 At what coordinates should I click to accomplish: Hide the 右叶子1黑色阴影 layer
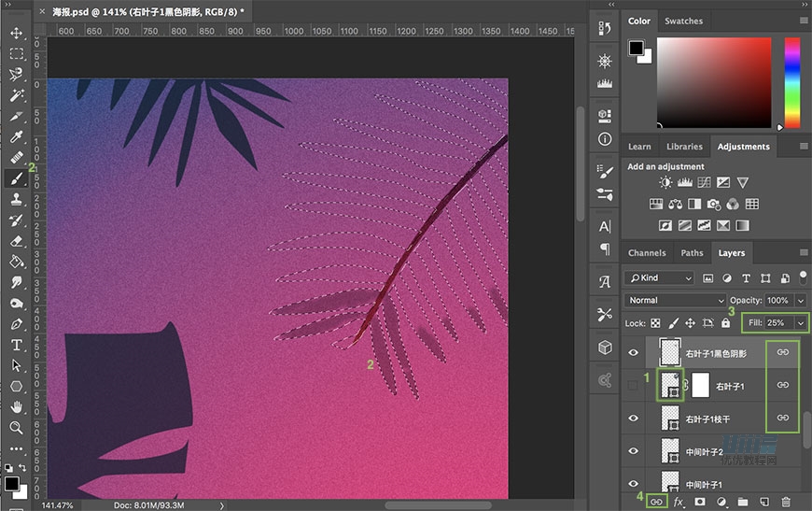click(x=634, y=352)
